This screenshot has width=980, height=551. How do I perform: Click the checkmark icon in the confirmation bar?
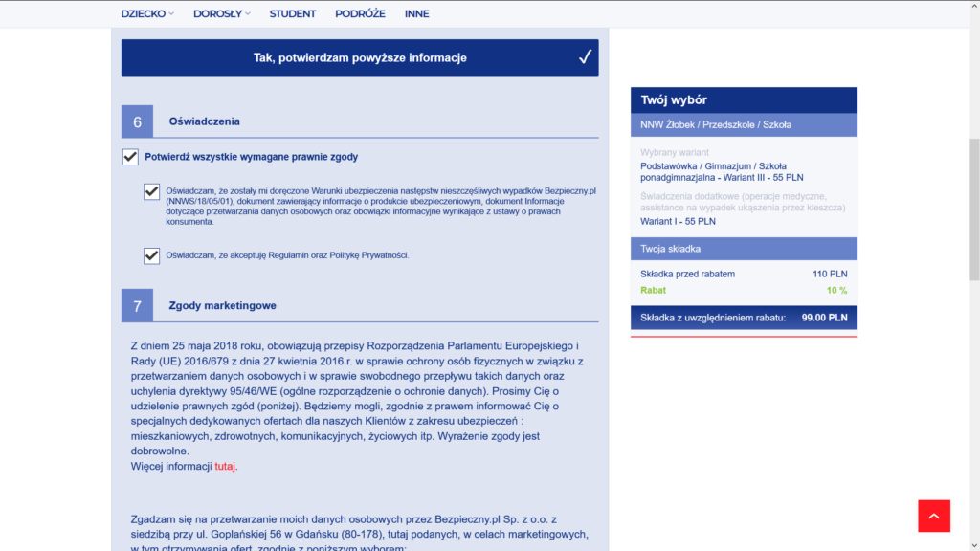[x=585, y=57]
